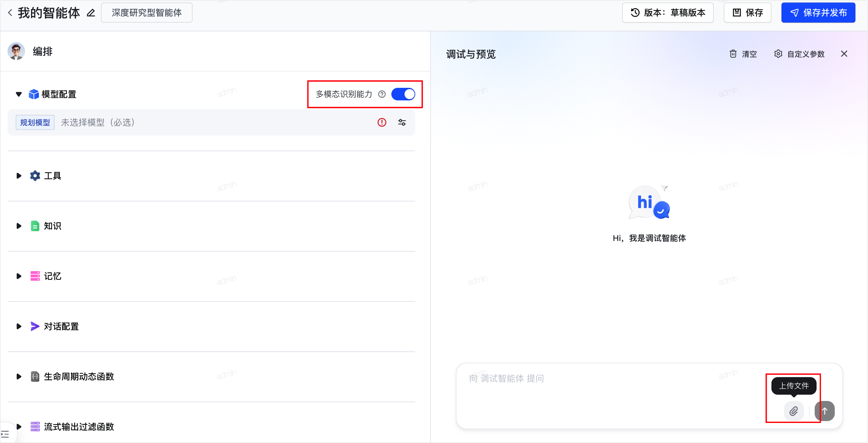868x443 pixels.
Task: Click the help question mark beside 多模态识别能力
Action: (x=382, y=94)
